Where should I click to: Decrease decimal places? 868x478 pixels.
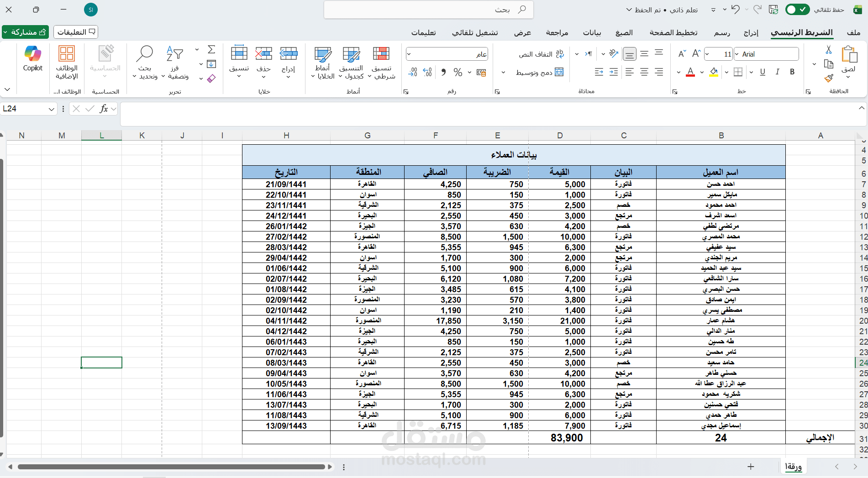pos(413,72)
